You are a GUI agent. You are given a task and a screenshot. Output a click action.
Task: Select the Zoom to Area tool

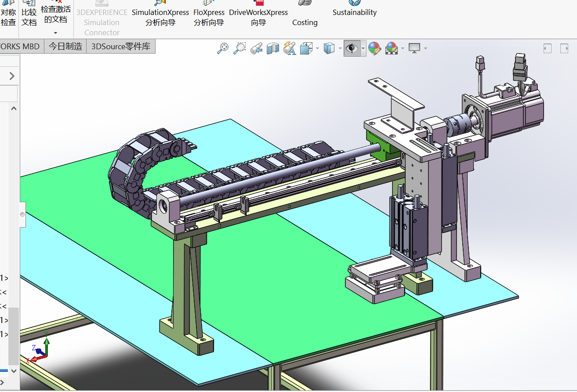[240, 48]
